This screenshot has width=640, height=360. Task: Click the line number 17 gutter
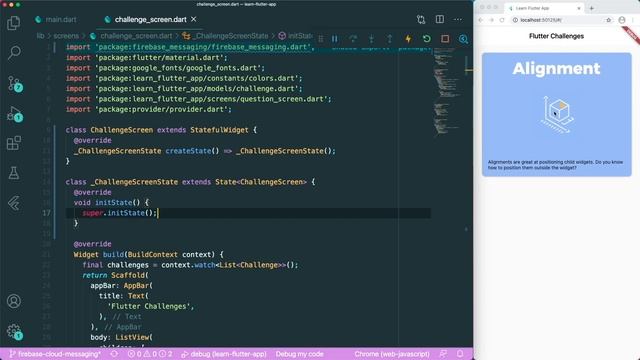click(46, 213)
